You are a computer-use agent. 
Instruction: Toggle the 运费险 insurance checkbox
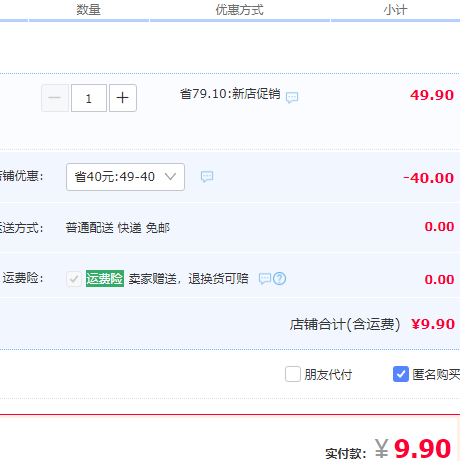(x=74, y=279)
